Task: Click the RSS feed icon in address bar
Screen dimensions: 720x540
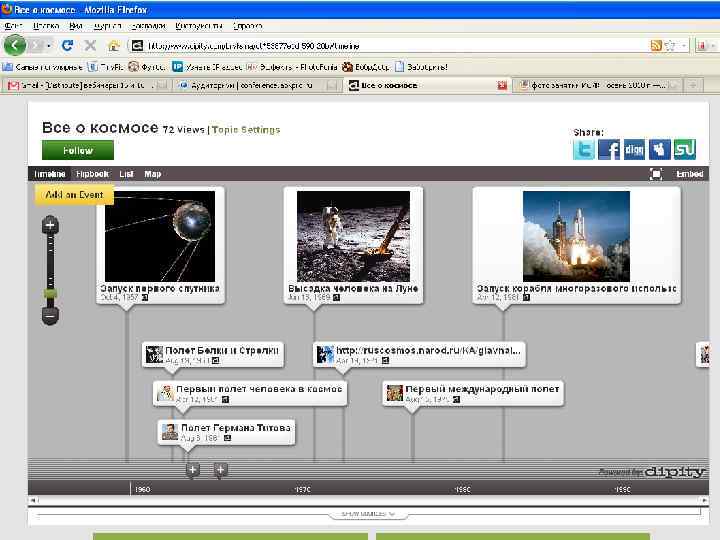Action: 656,45
